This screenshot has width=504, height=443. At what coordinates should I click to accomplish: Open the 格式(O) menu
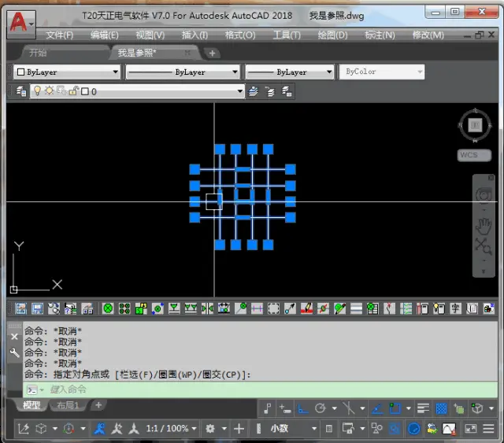pos(240,35)
